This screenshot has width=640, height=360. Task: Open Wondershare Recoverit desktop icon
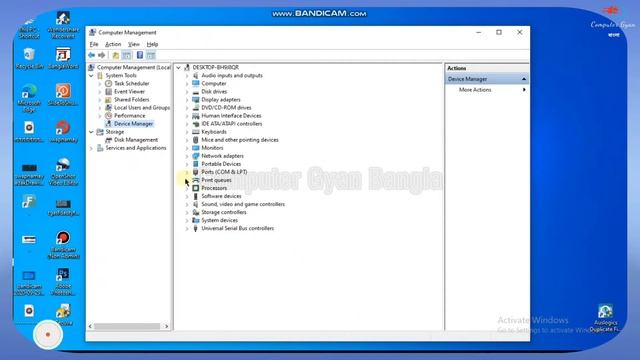point(63,25)
